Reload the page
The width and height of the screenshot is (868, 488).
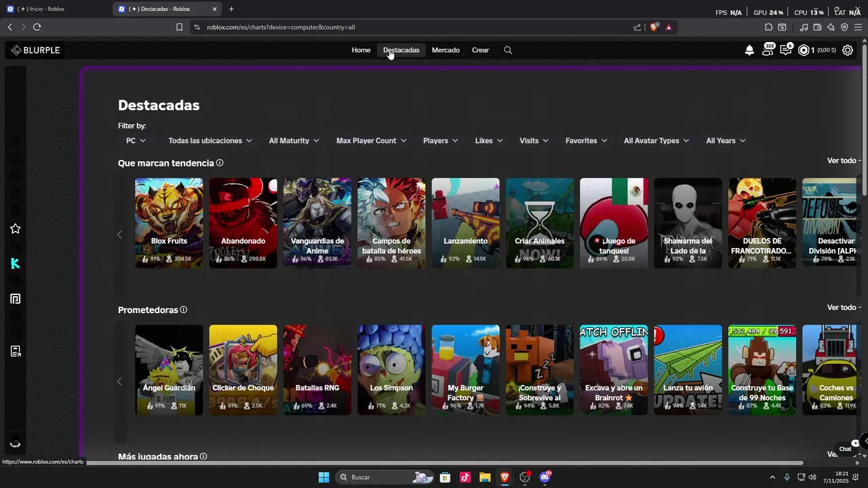(x=37, y=27)
